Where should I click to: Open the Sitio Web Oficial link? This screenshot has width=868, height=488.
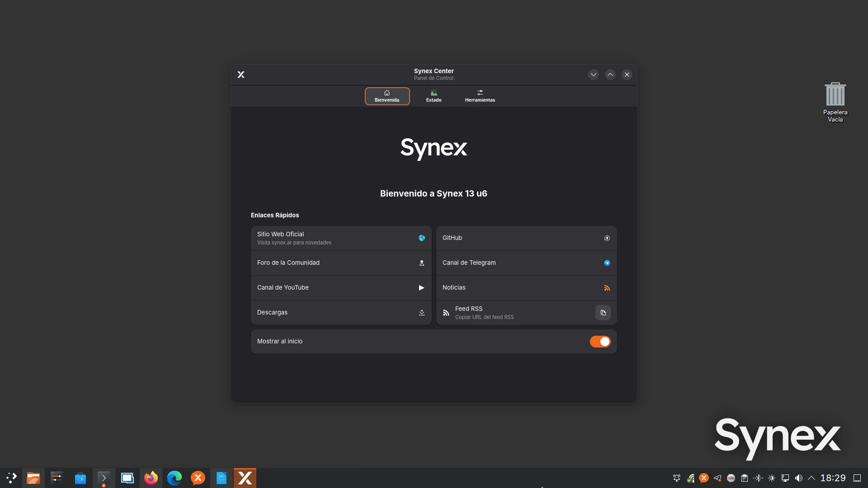341,238
